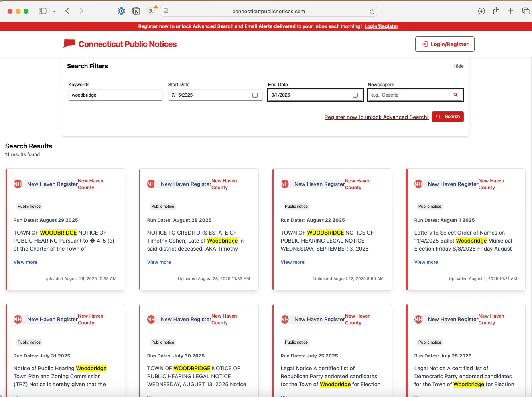Reload the page using the refresh icon

(x=372, y=12)
